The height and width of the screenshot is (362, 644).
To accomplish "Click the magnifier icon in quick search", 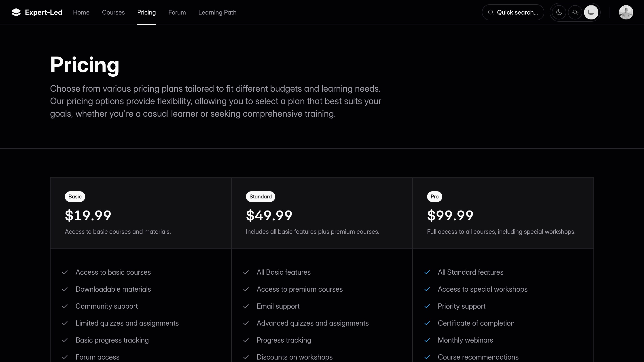I will point(491,12).
